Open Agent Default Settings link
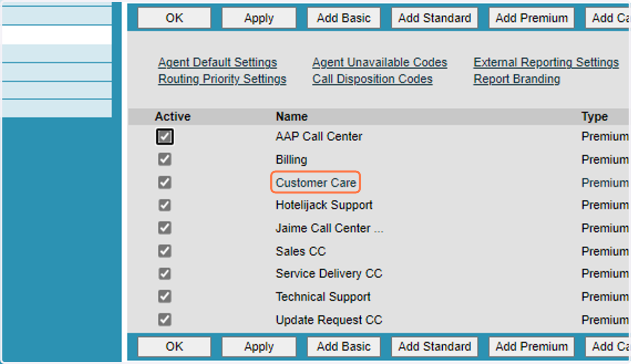 (x=218, y=63)
